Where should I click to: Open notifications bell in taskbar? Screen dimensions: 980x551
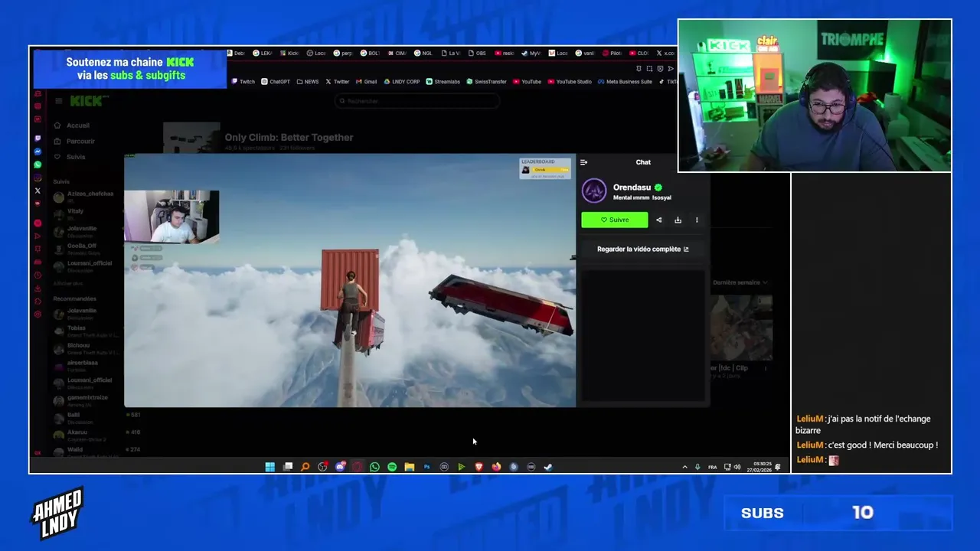(778, 467)
